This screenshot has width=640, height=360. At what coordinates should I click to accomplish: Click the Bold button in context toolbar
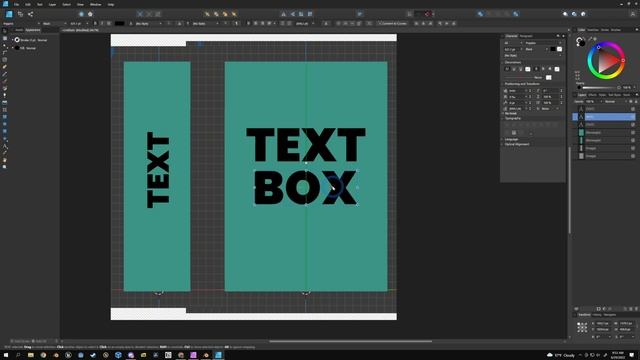pyautogui.click(x=95, y=23)
